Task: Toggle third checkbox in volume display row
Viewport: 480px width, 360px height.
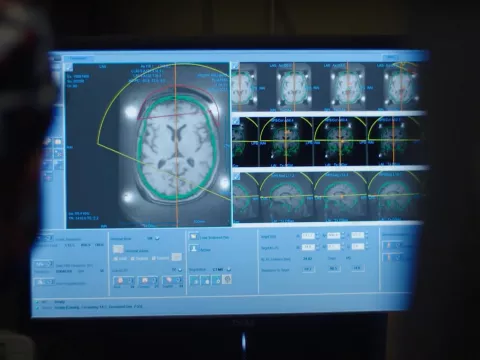Action: [154, 258]
